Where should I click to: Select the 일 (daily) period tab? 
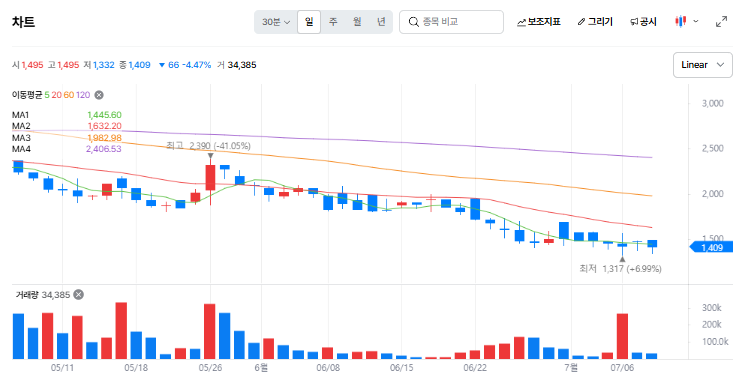[309, 22]
